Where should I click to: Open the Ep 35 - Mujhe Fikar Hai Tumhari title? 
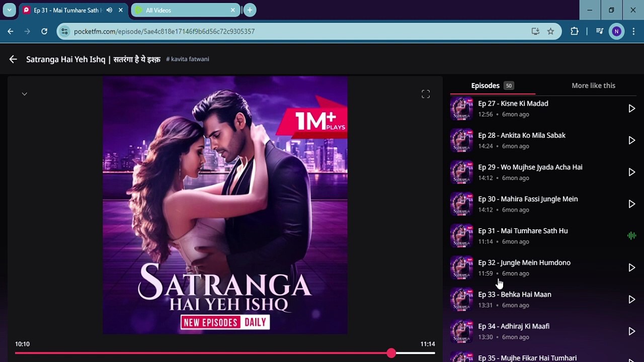[527, 358]
